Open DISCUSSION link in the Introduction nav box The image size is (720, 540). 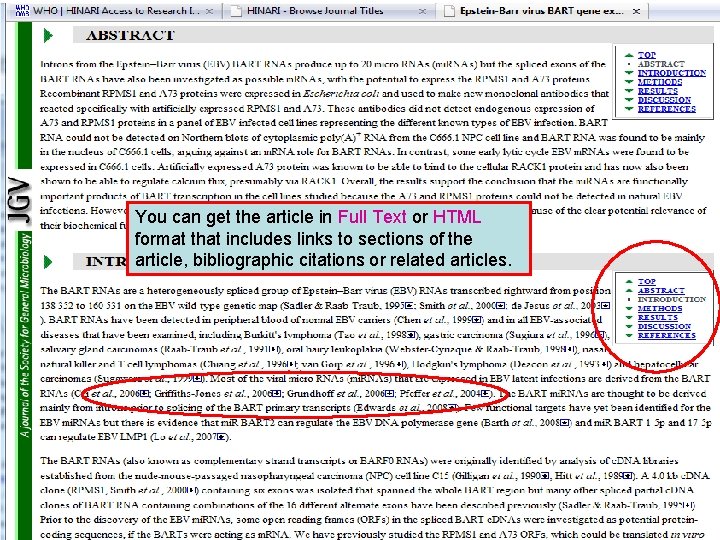click(x=664, y=326)
